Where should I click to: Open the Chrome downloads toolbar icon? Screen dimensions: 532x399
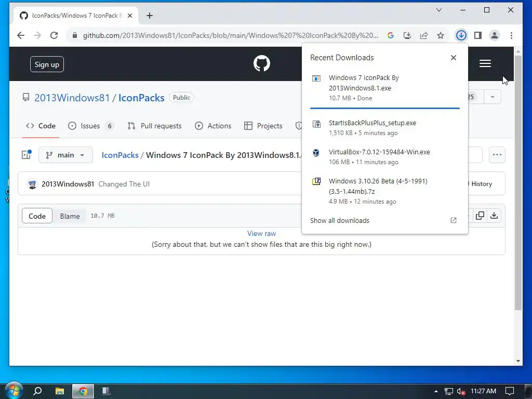coord(461,35)
